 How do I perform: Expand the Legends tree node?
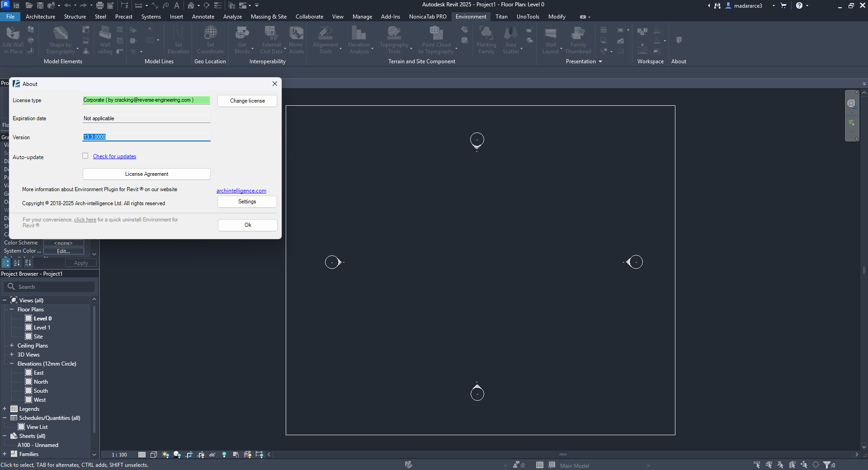[x=5, y=409]
